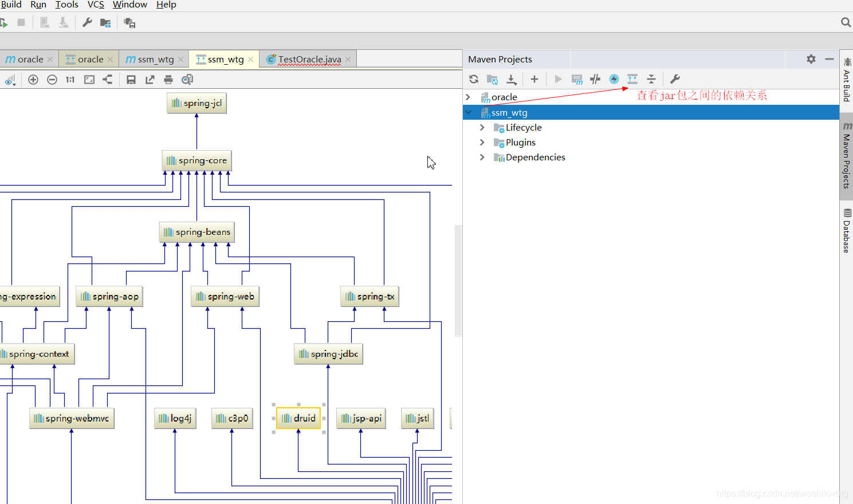Apply current layout to diagram
Viewport: 853px width, 504px height.
coord(108,80)
